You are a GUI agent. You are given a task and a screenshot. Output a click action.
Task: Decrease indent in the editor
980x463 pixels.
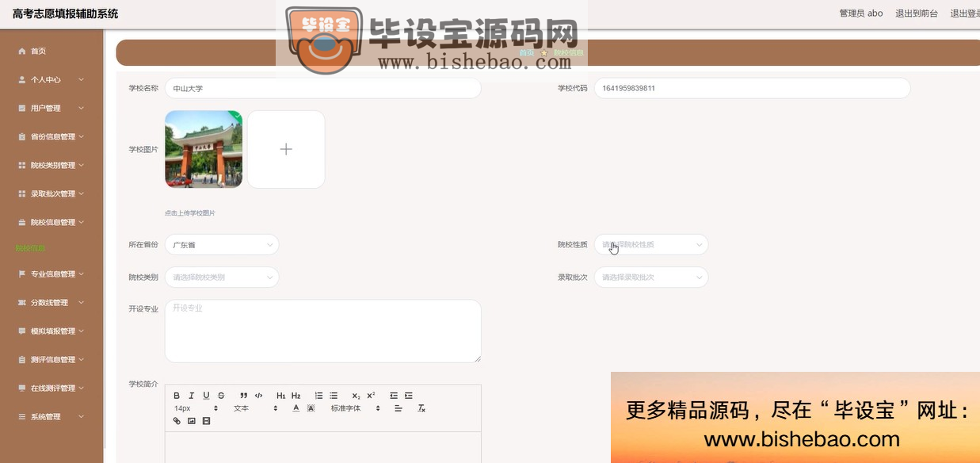pos(394,396)
